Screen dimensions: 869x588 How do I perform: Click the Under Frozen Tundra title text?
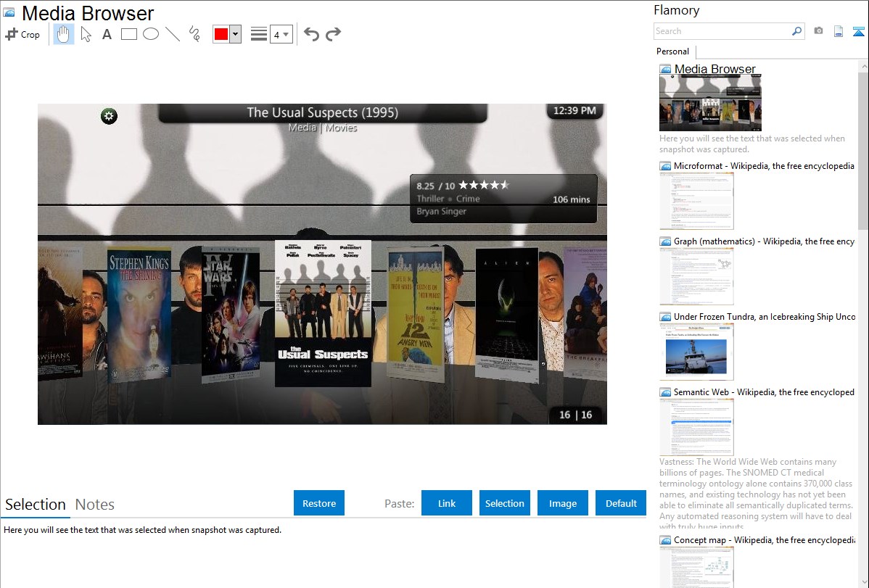(x=765, y=316)
